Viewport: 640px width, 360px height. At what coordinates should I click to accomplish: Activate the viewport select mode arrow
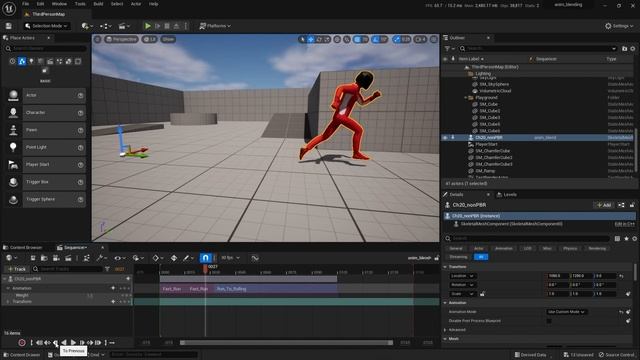302,39
